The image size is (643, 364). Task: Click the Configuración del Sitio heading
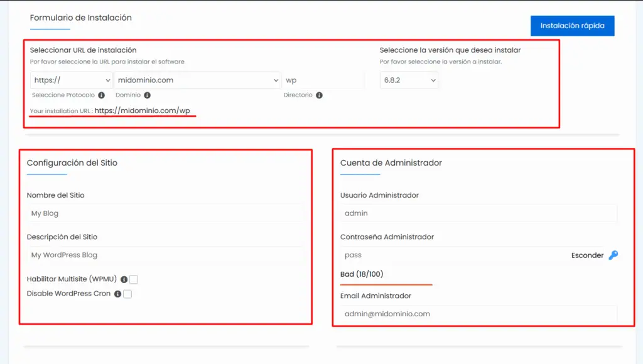pos(72,163)
